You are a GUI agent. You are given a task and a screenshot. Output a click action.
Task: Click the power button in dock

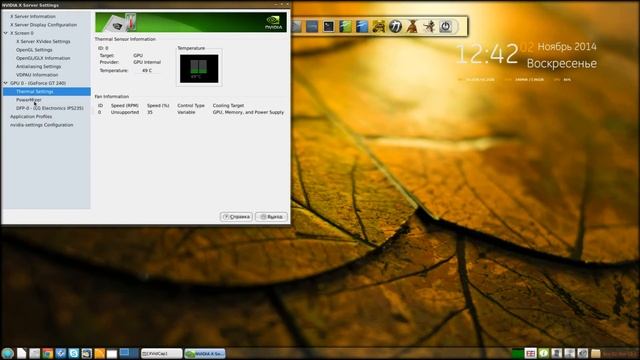pos(446,27)
